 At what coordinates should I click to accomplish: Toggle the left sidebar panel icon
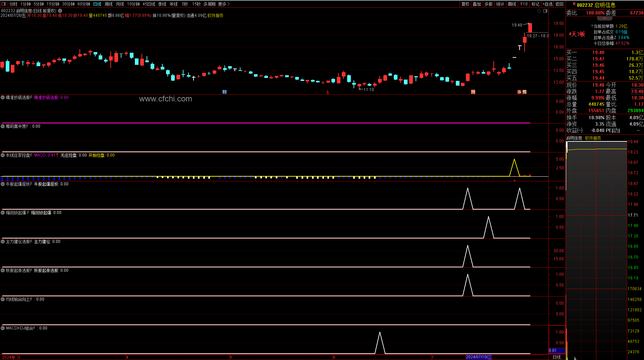click(4, 4)
